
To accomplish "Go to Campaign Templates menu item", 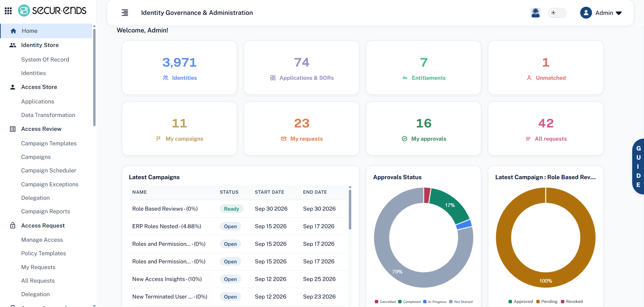I will click(49, 143).
